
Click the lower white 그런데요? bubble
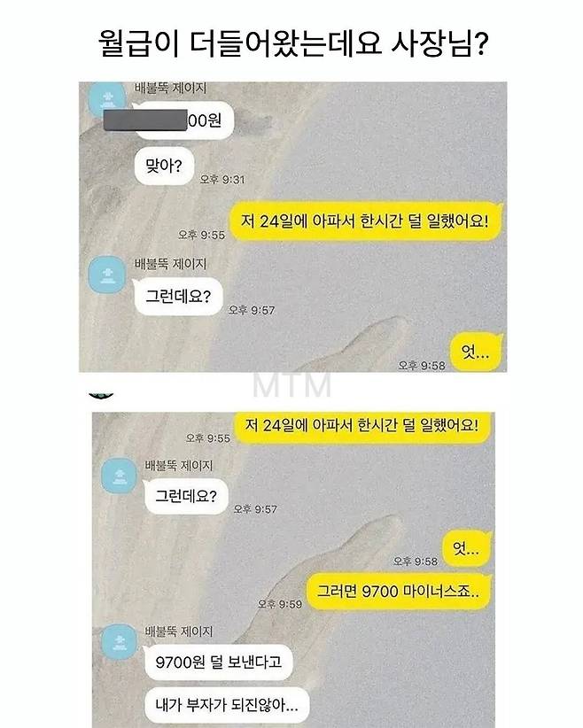[186, 496]
